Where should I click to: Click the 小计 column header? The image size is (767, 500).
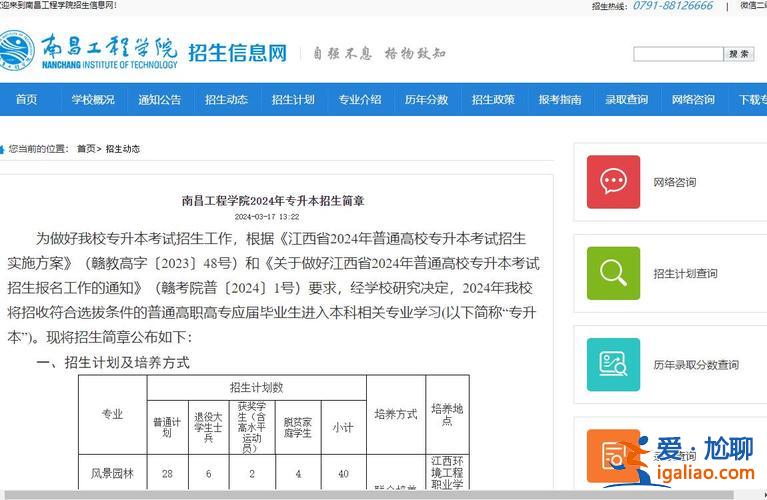pos(343,428)
